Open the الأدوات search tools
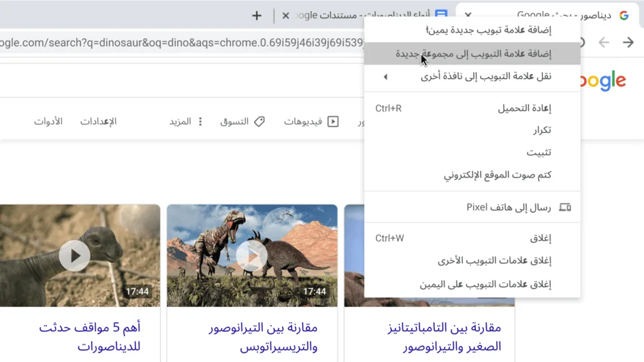This screenshot has width=644, height=362. [48, 122]
